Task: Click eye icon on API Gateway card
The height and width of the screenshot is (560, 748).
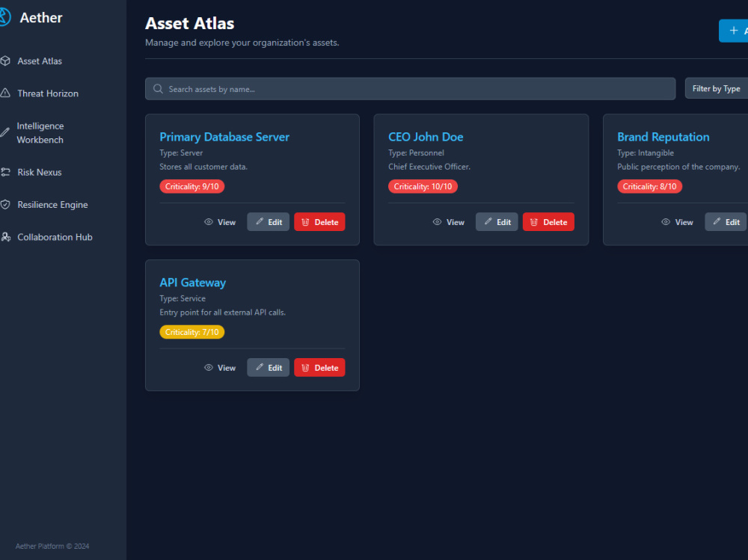Action: click(209, 367)
